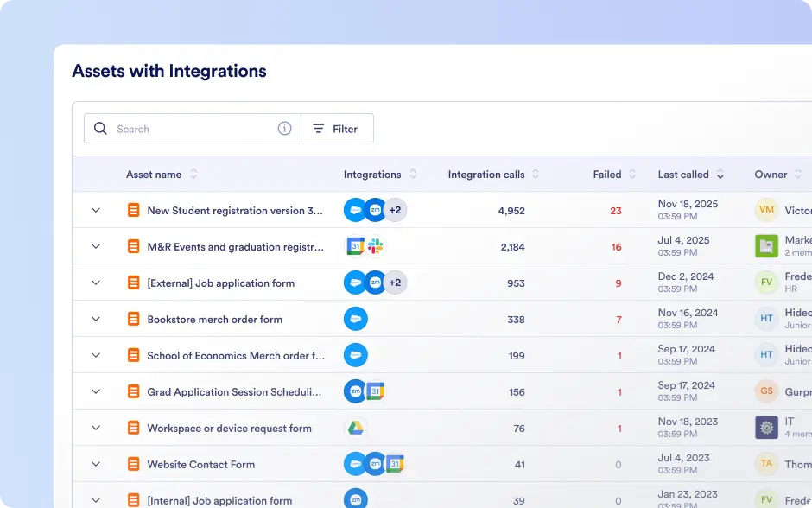
Task: Click the +2 badge in New Student registration row
Action: tap(395, 210)
